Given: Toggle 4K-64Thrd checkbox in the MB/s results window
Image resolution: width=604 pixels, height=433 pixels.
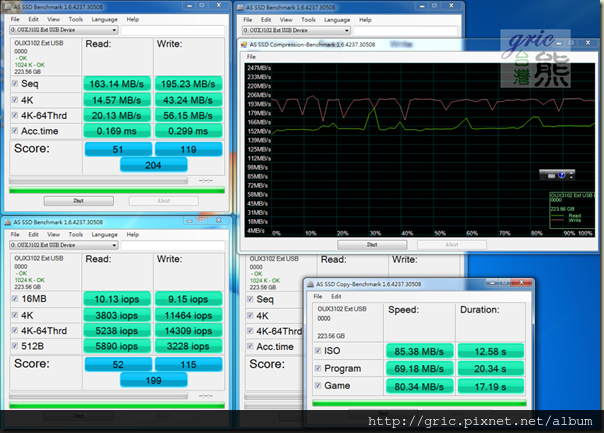Looking at the screenshot, I should [15, 115].
